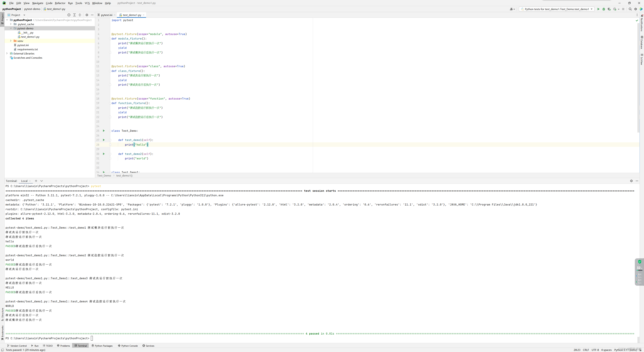The image size is (644, 352).
Task: Open the VCS menu
Action: (87, 3)
